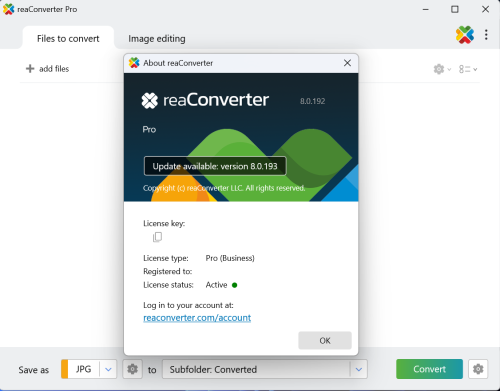
Task: Open the reaconverter.com/account link
Action: (x=197, y=318)
